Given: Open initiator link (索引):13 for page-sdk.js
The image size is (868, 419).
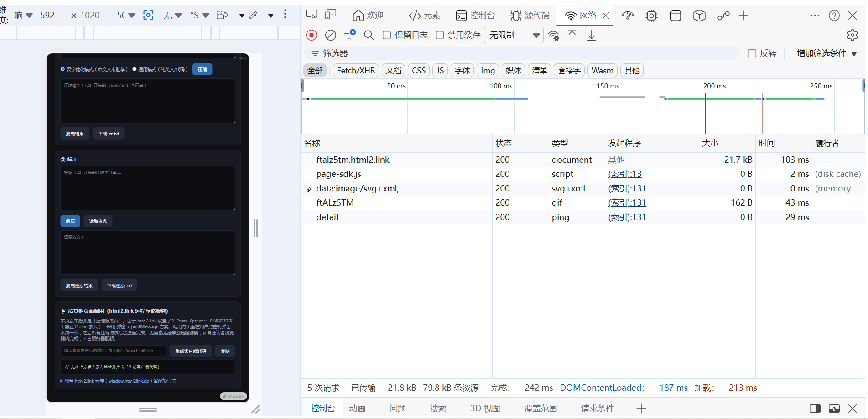Looking at the screenshot, I should point(625,174).
